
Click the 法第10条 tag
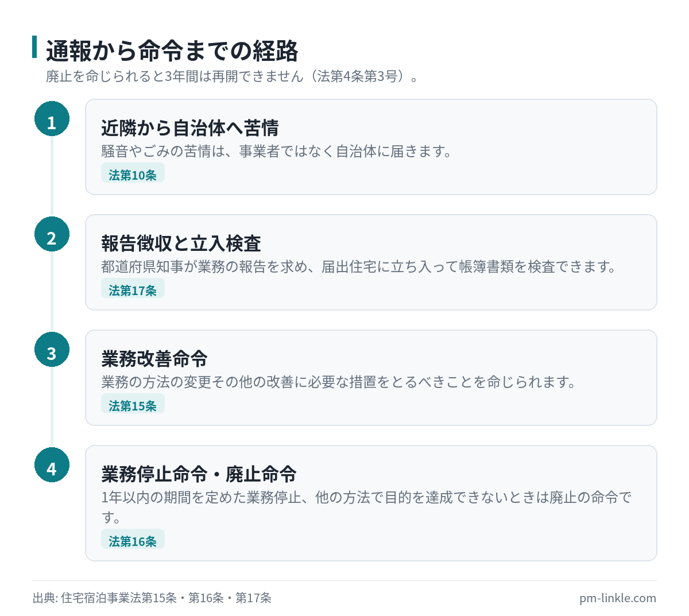pyautogui.click(x=133, y=173)
